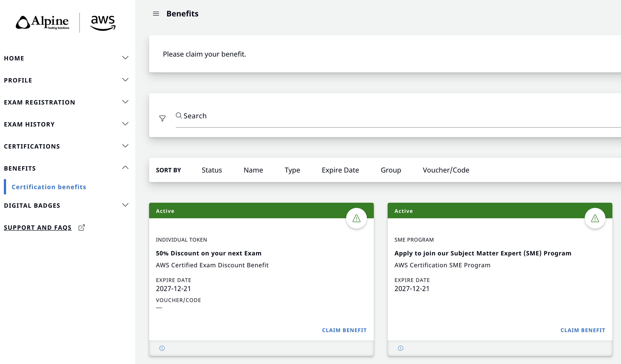The width and height of the screenshot is (621, 364).
Task: Expand the Exam Registration section
Action: [67, 102]
